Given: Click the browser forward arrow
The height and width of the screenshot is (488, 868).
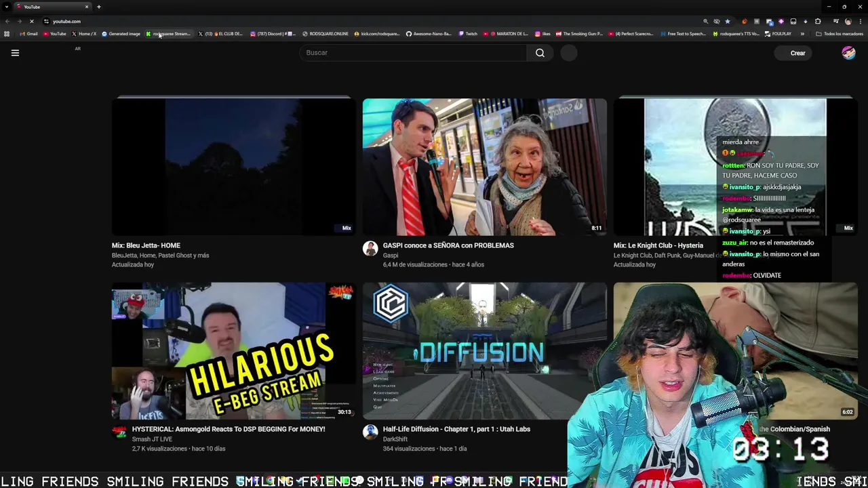Looking at the screenshot, I should pos(19,21).
